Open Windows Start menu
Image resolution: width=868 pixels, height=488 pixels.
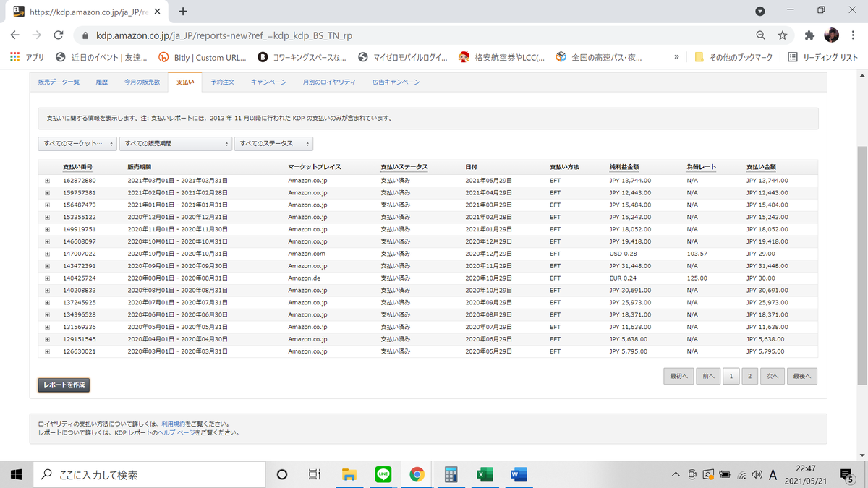[17, 474]
